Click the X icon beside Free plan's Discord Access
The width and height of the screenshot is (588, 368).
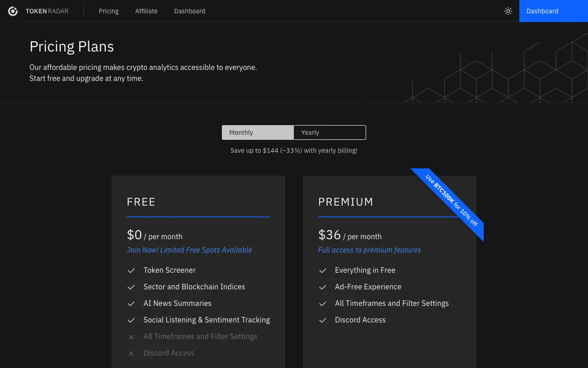131,353
